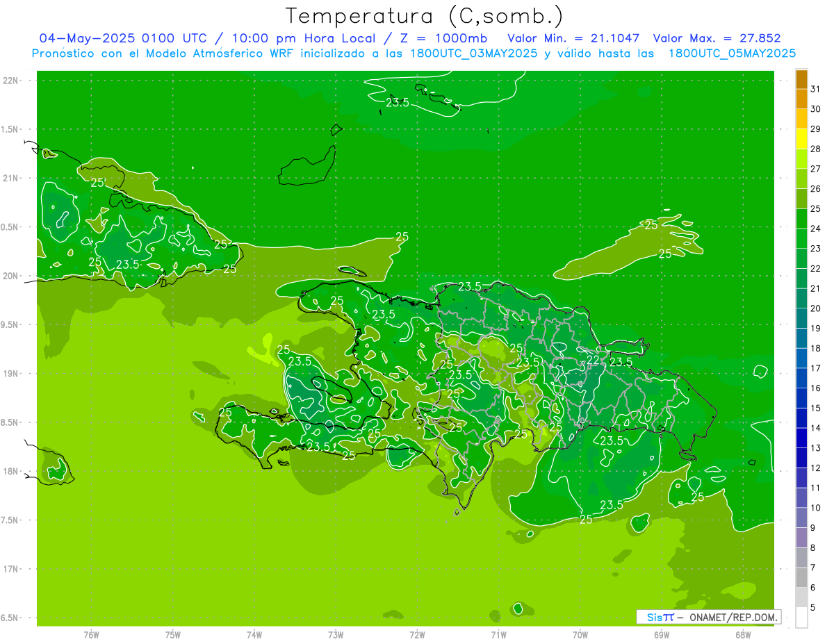Click the '19N' latitude axis label
This screenshot has height=644, width=834.
[10, 374]
